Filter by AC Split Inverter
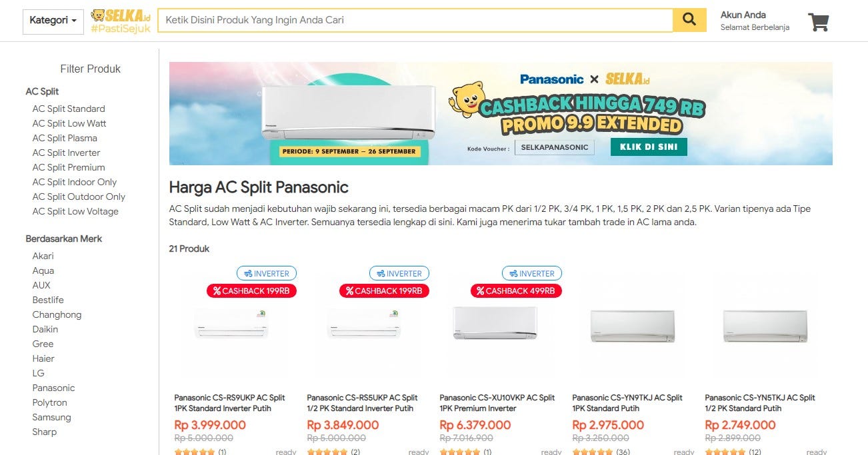Viewport: 868px width, 455px height. pyautogui.click(x=67, y=153)
